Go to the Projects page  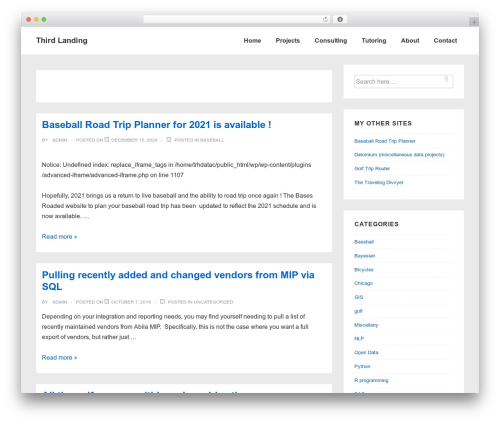click(x=288, y=41)
